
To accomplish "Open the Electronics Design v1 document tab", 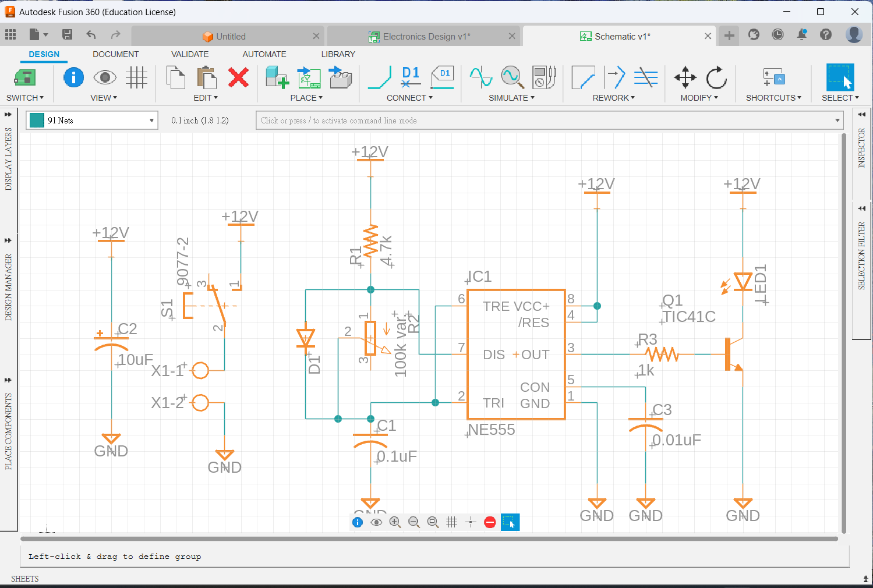I will click(x=426, y=36).
